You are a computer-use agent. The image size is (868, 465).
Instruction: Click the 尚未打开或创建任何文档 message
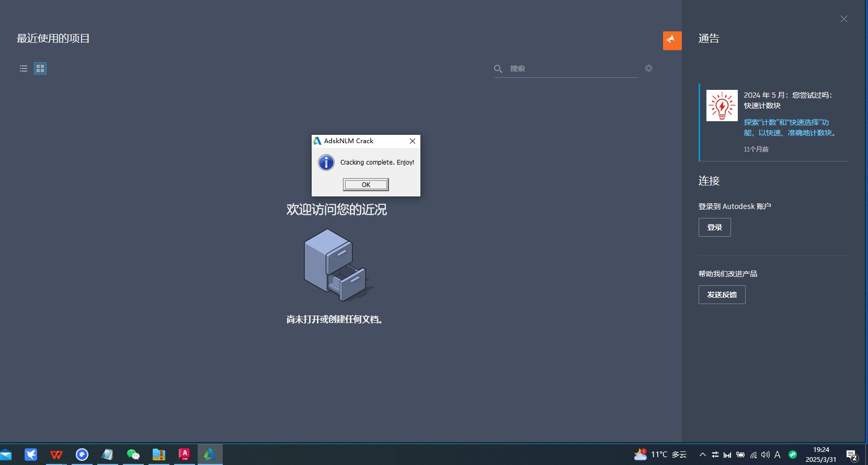(x=335, y=319)
